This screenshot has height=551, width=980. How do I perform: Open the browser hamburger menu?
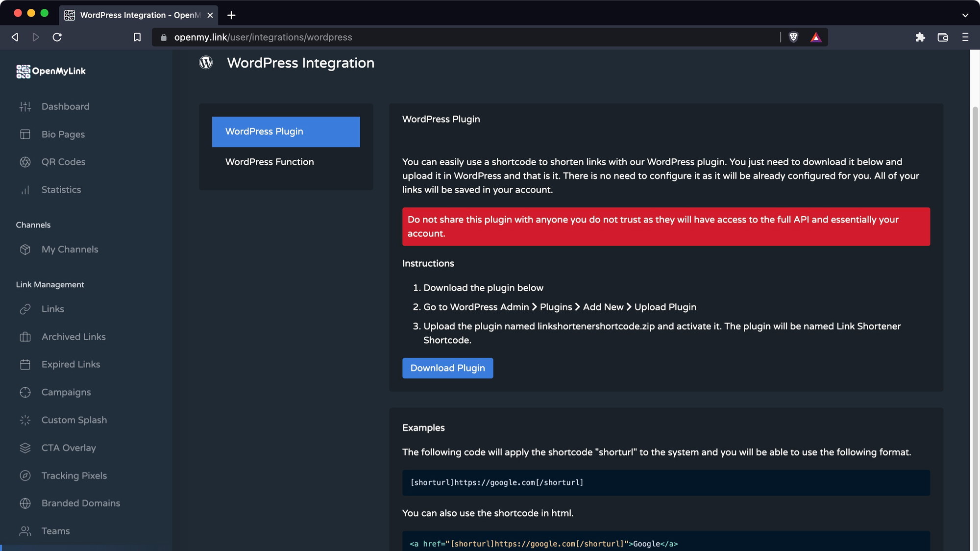(x=965, y=37)
